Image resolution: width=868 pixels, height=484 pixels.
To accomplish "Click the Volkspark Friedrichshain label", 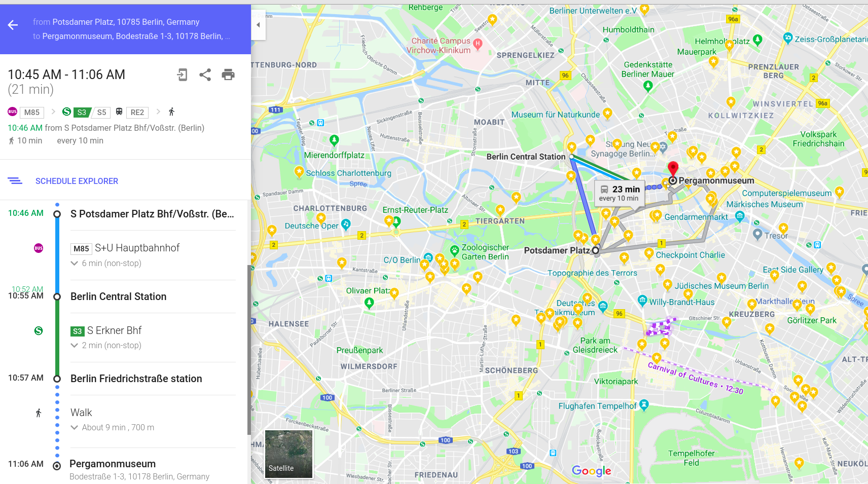I will point(818,139).
